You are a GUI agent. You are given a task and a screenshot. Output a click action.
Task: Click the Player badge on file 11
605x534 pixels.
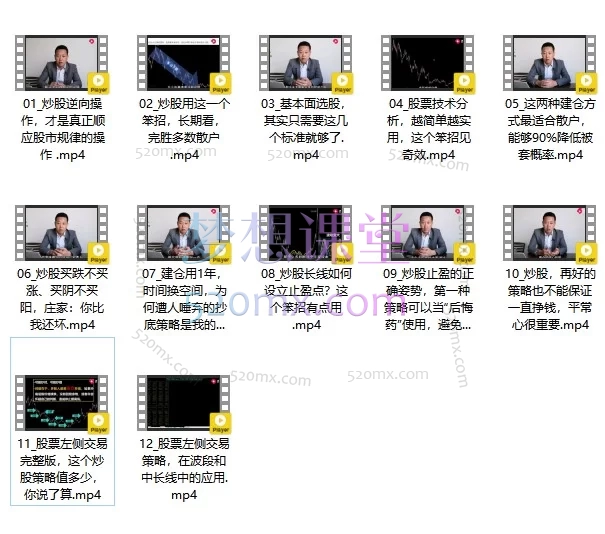(98, 423)
